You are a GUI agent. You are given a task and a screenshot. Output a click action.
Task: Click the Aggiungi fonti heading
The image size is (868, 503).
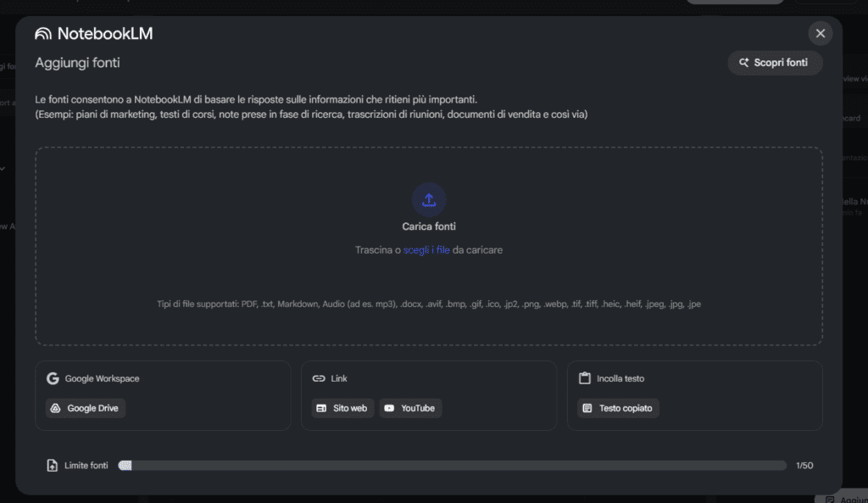pos(77,63)
